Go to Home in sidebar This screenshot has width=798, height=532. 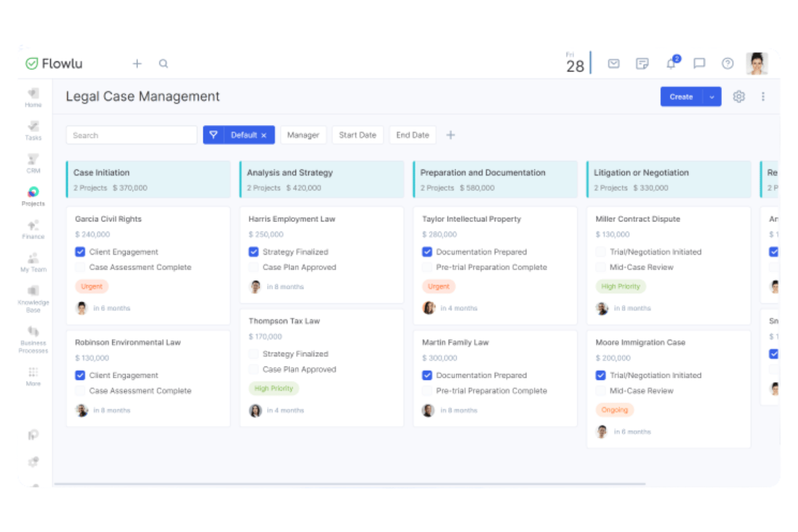click(33, 98)
